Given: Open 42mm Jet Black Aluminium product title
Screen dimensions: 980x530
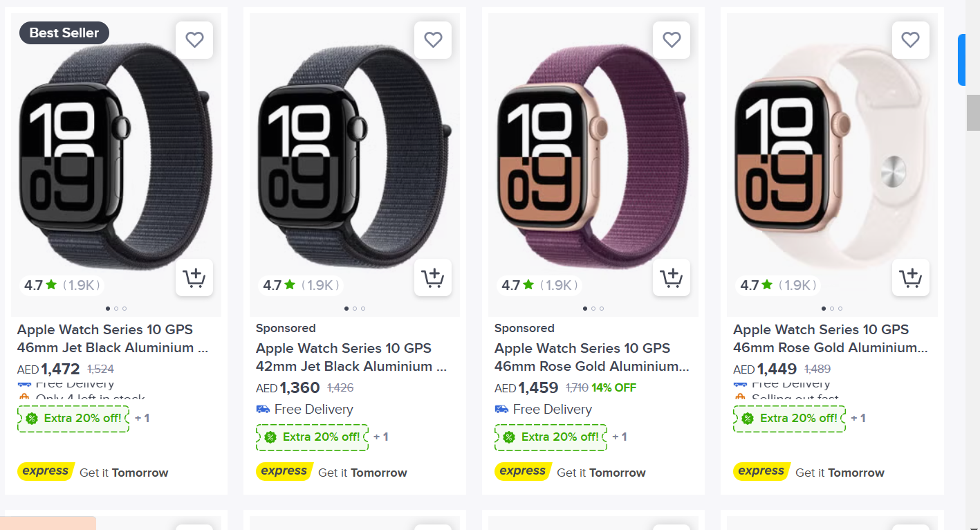Looking at the screenshot, I should [x=351, y=357].
